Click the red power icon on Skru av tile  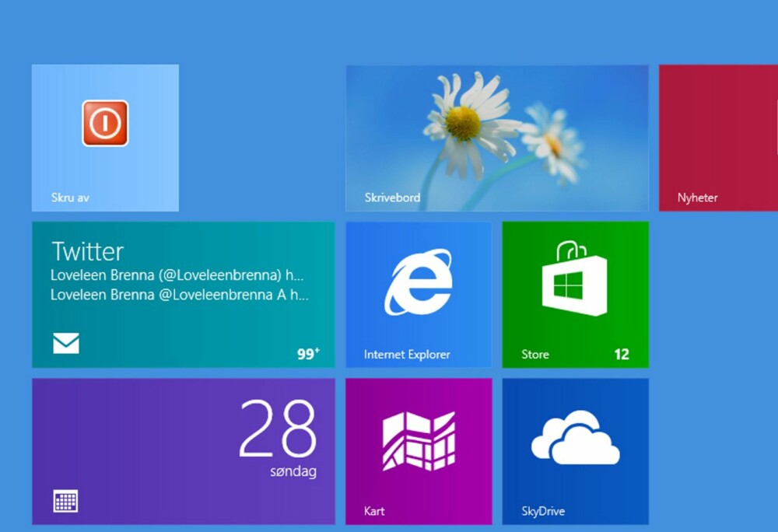pyautogui.click(x=105, y=123)
